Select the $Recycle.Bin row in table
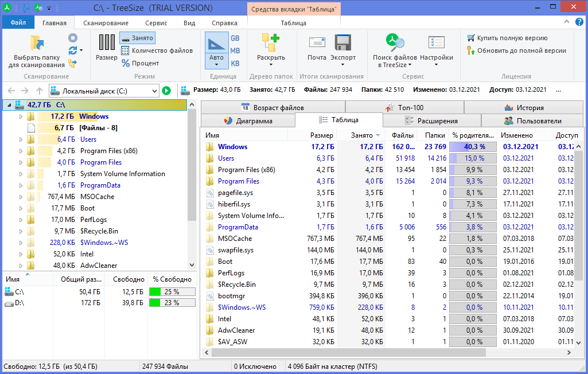 click(390, 285)
